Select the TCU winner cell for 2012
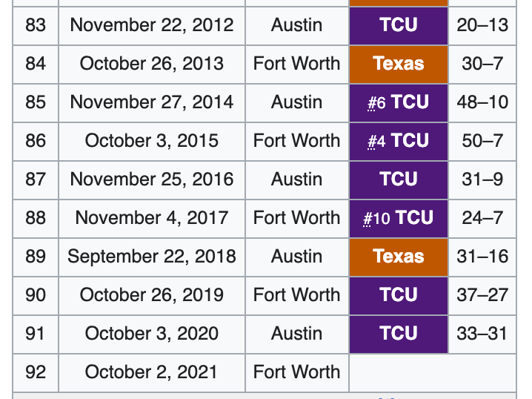Viewport: 532px width, 399px height. 399,26
